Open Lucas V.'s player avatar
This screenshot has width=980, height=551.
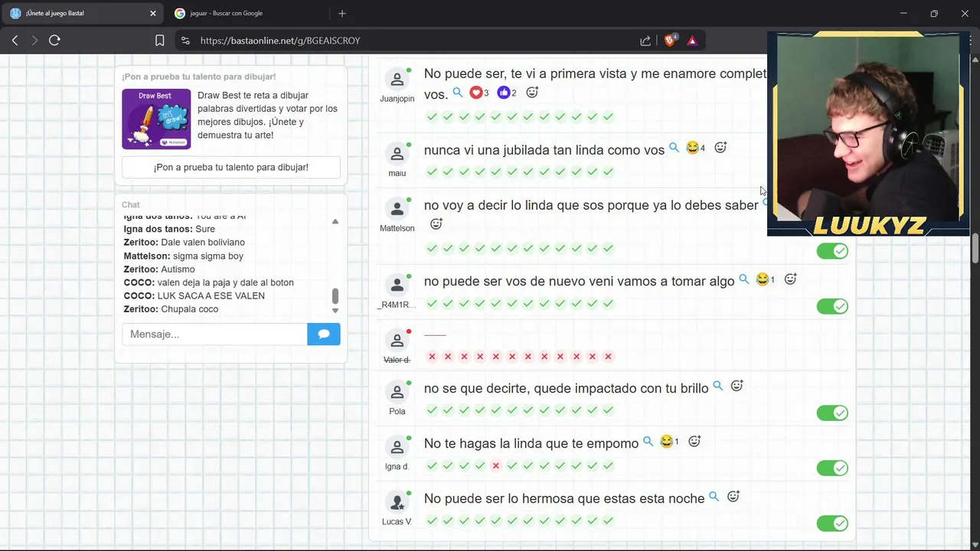coord(397,503)
